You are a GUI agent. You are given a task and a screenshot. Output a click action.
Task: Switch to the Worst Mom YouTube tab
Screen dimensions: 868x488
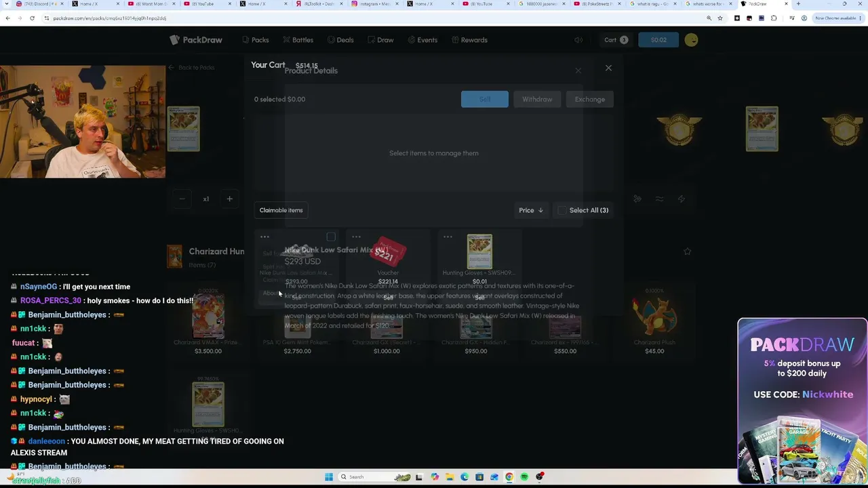[x=152, y=4]
